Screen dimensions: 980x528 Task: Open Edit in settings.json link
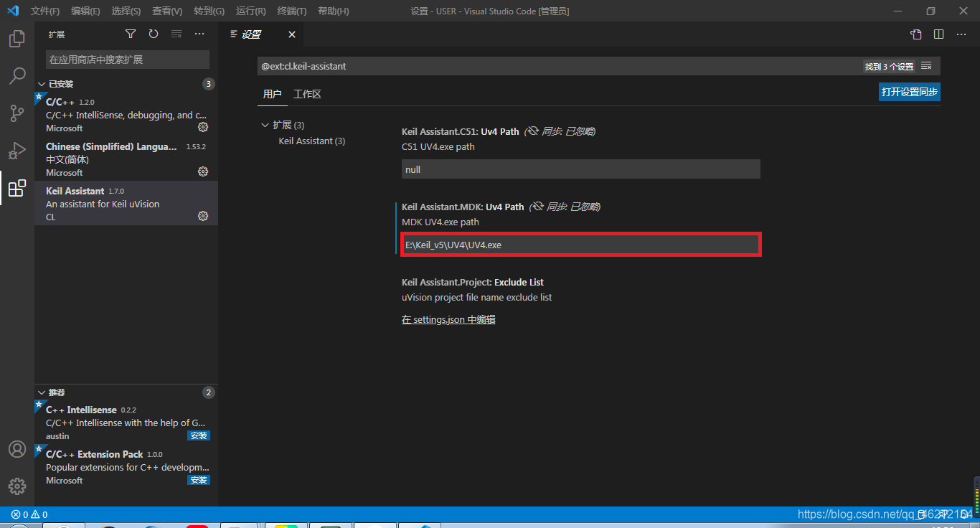pos(448,319)
